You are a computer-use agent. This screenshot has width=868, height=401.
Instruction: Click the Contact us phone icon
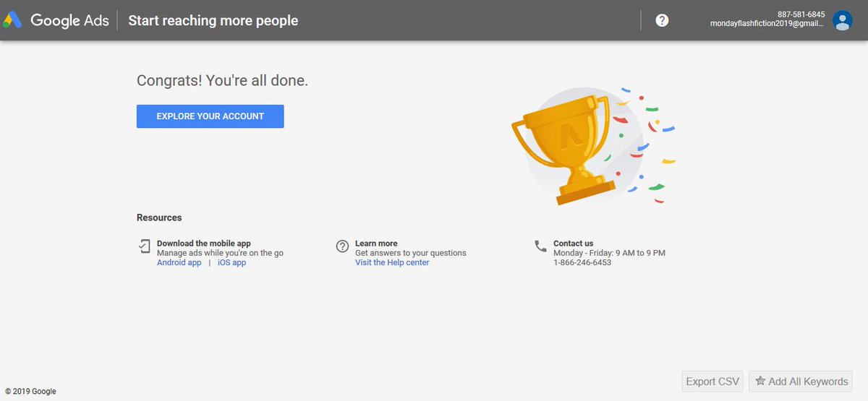(540, 246)
